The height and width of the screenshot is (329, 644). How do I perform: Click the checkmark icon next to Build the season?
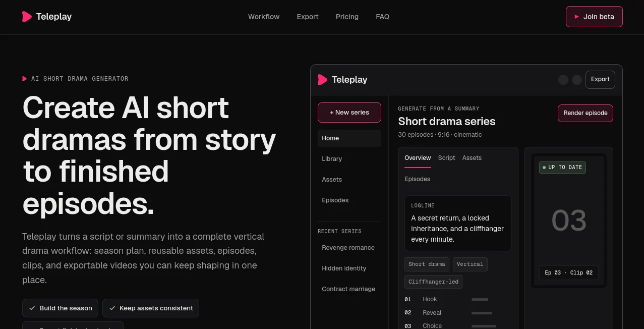[32, 308]
